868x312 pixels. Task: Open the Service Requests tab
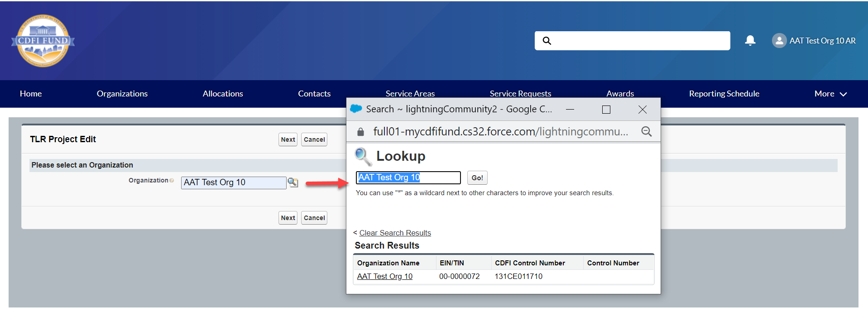(x=520, y=93)
